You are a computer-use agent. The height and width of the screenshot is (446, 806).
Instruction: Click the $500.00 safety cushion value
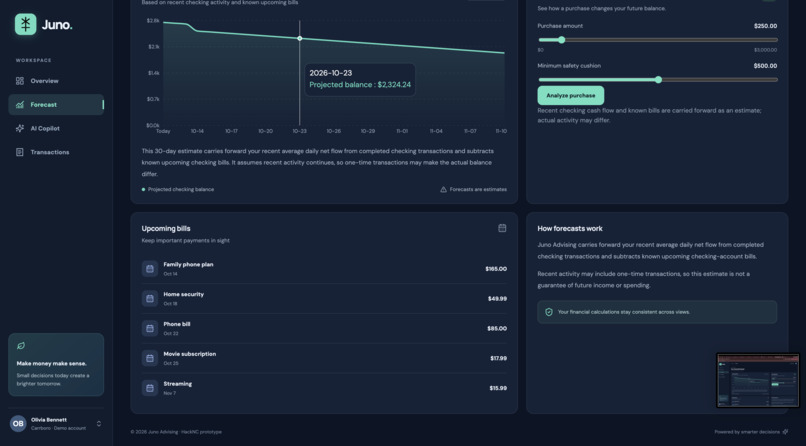[765, 66]
